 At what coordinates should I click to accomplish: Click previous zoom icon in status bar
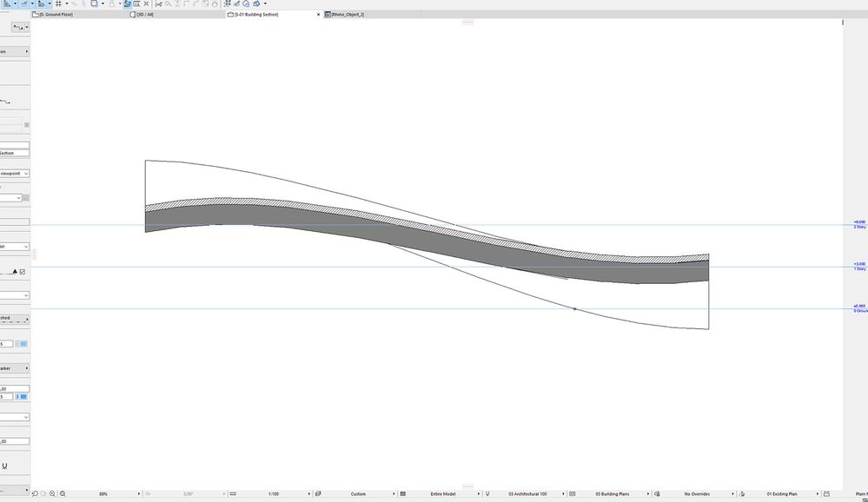(x=35, y=493)
